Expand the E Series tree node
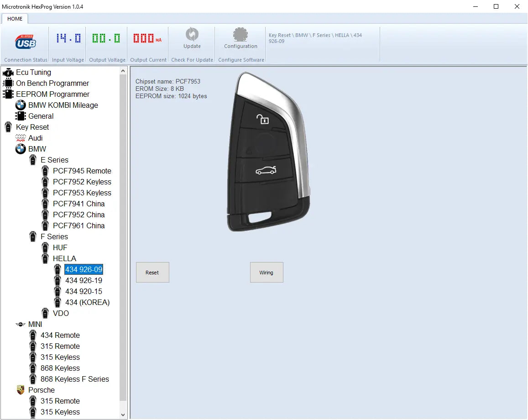This screenshot has width=528, height=420. (32, 160)
